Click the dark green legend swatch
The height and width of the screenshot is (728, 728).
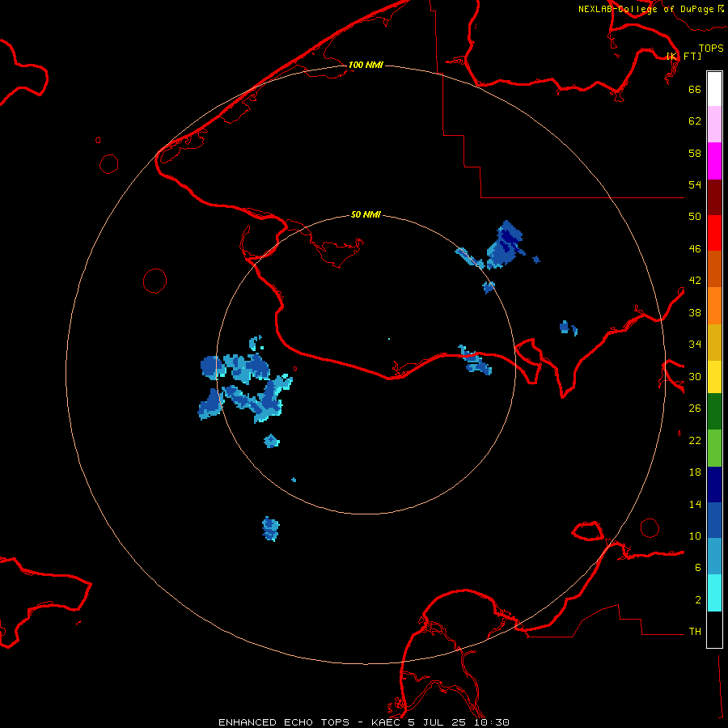714,412
